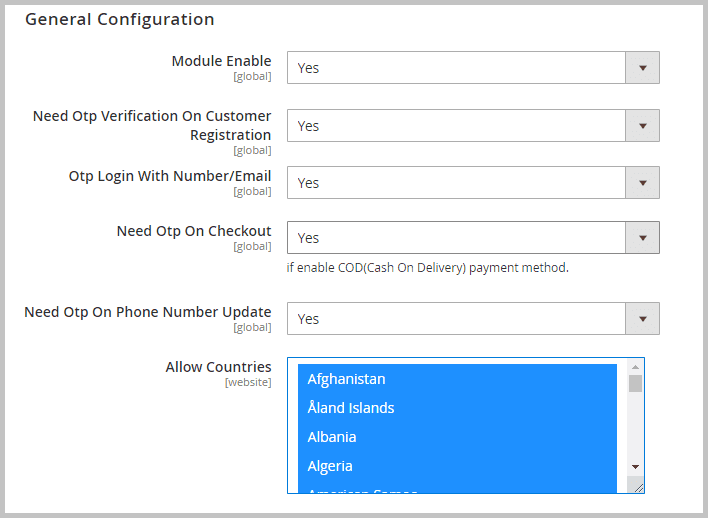Screen dimensions: 708x518
Task: Open the Module Enable dropdown
Action: pos(456,68)
